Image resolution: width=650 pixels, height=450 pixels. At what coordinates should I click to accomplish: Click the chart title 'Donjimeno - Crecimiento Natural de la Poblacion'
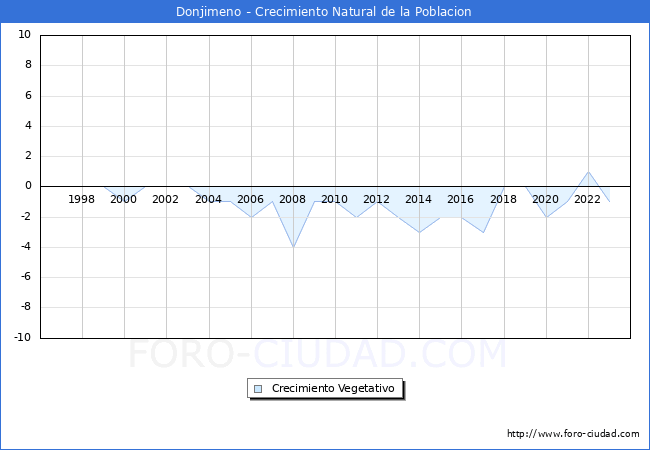pyautogui.click(x=324, y=12)
